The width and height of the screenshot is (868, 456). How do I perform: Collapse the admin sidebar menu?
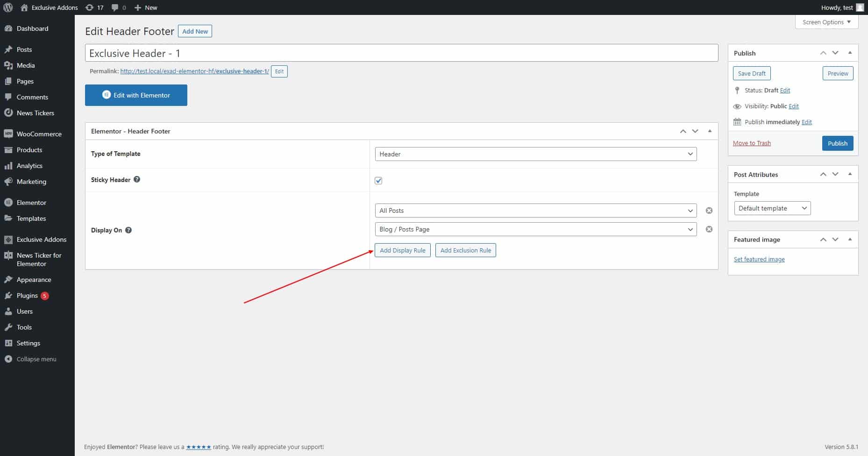point(37,359)
